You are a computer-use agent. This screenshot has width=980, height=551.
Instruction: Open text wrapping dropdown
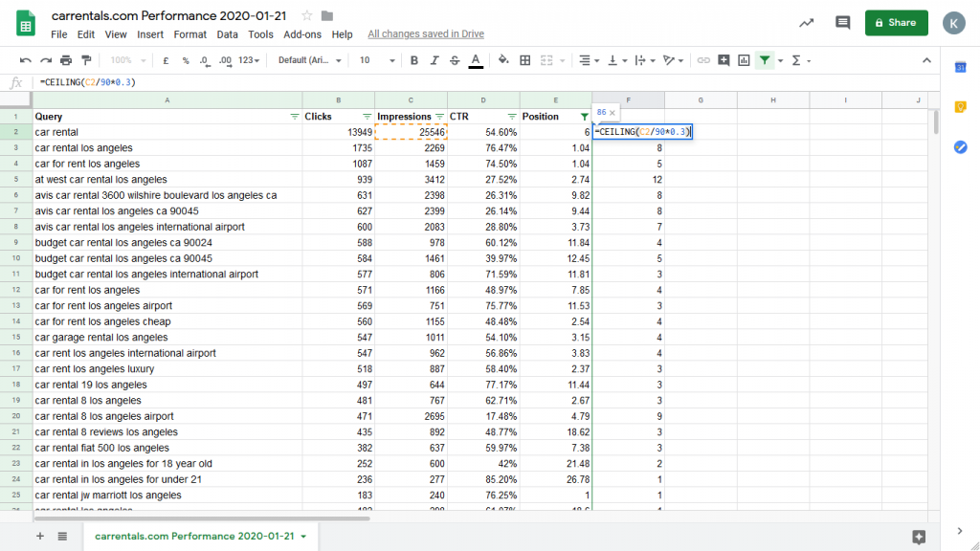pyautogui.click(x=644, y=60)
